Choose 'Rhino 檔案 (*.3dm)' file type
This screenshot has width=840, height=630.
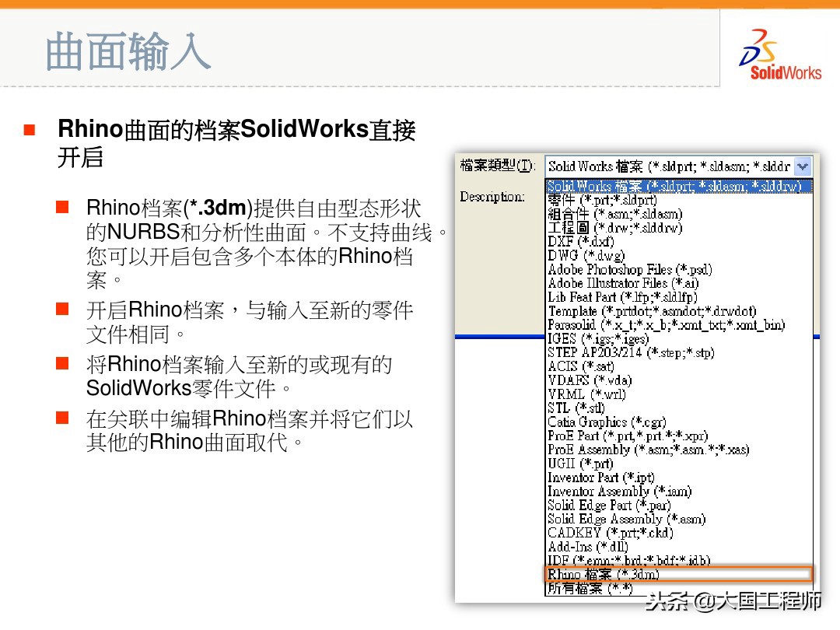pos(679,574)
